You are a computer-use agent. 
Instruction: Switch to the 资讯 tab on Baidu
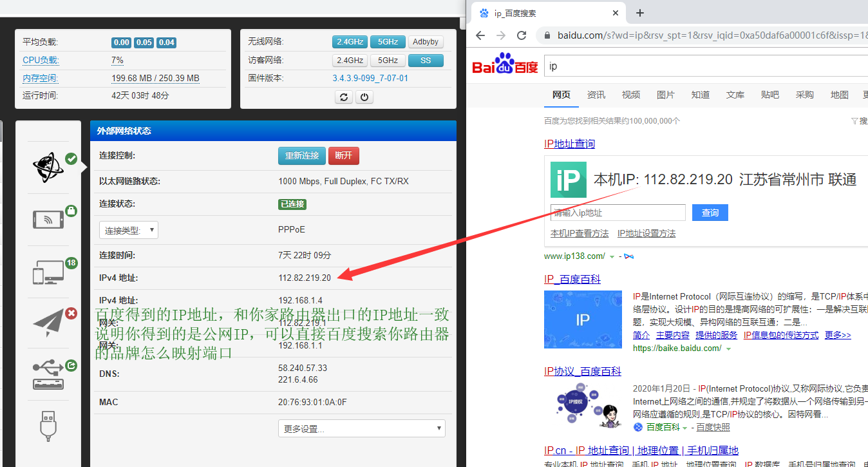click(x=596, y=95)
